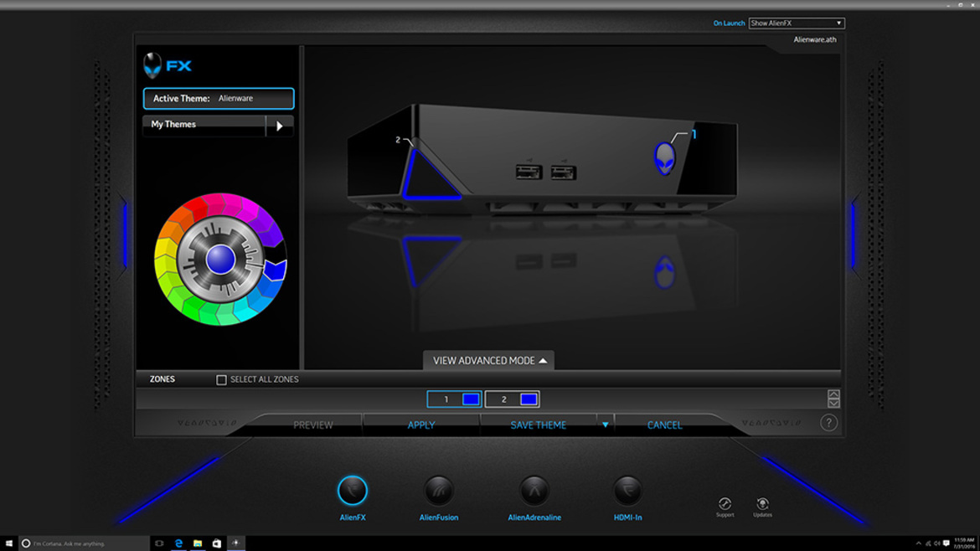Click the Save Theme button
This screenshot has height=551, width=980.
pos(538,425)
